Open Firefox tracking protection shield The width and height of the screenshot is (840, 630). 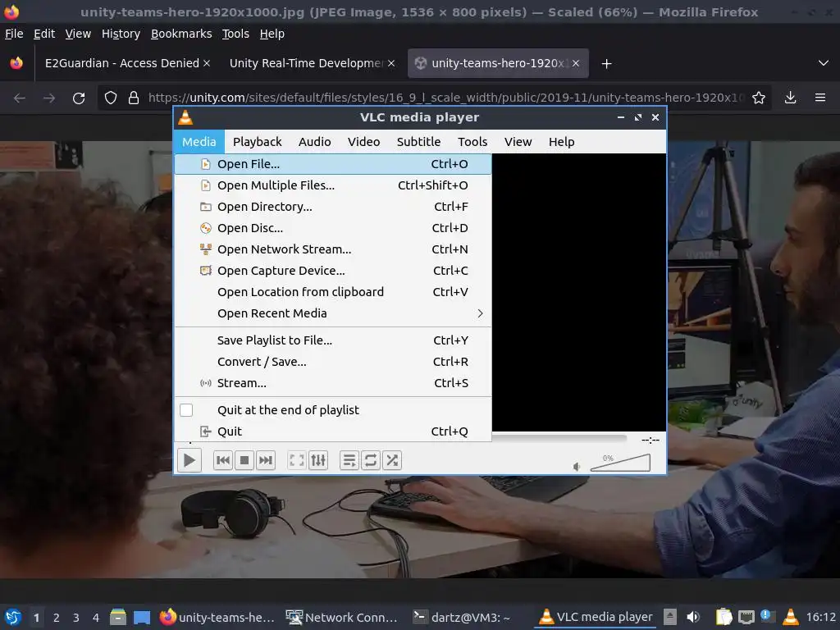tap(111, 98)
